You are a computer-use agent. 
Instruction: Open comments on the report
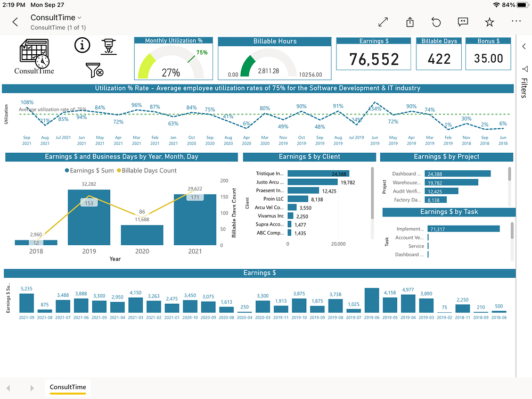(462, 22)
